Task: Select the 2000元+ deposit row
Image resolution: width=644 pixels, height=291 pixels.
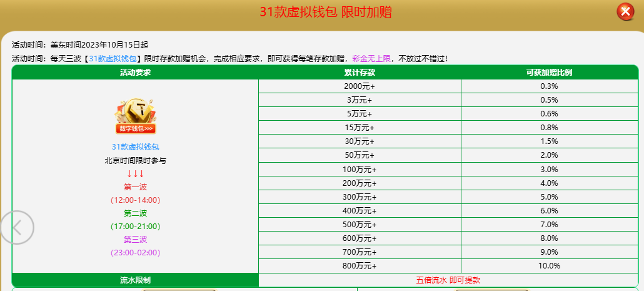Action: (x=360, y=86)
